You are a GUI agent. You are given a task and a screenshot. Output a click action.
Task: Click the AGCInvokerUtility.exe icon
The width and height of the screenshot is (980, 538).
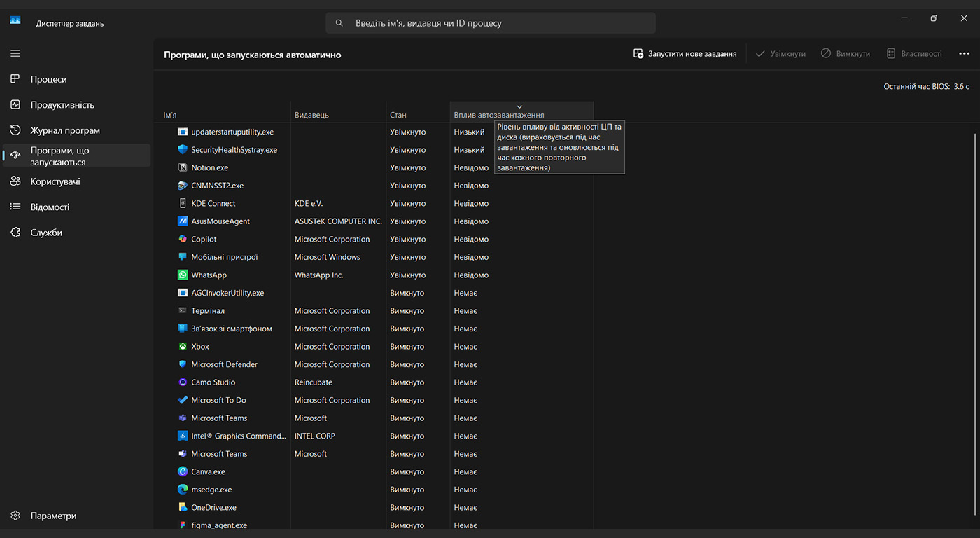[x=183, y=293]
